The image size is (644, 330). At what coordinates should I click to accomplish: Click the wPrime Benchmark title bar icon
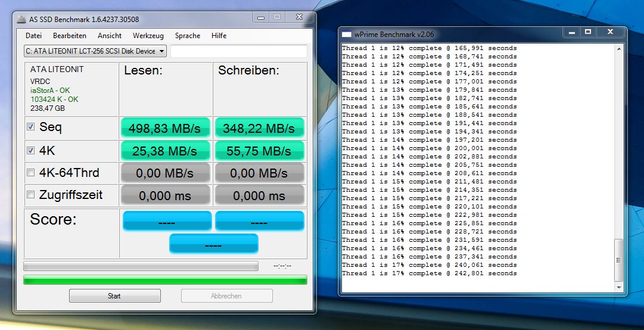click(347, 35)
